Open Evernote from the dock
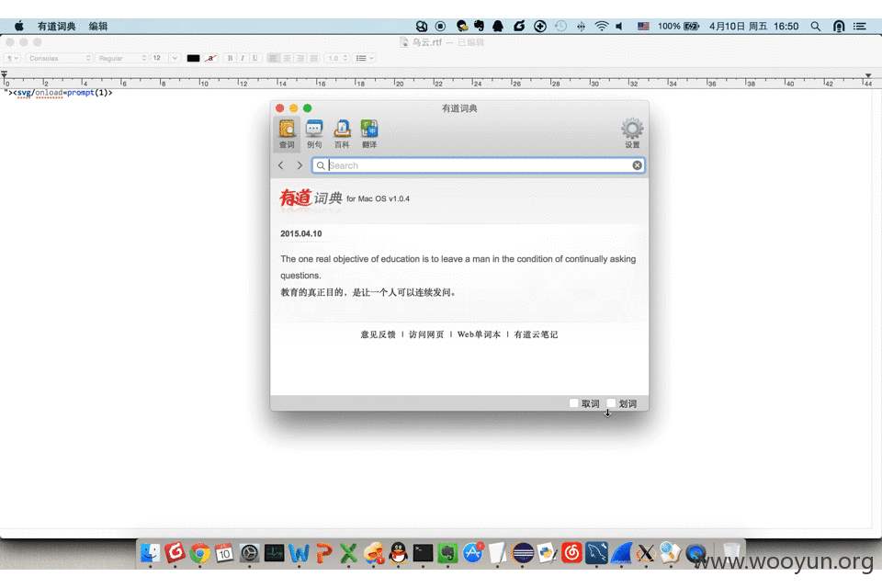Image resolution: width=882 pixels, height=588 pixels. [447, 553]
